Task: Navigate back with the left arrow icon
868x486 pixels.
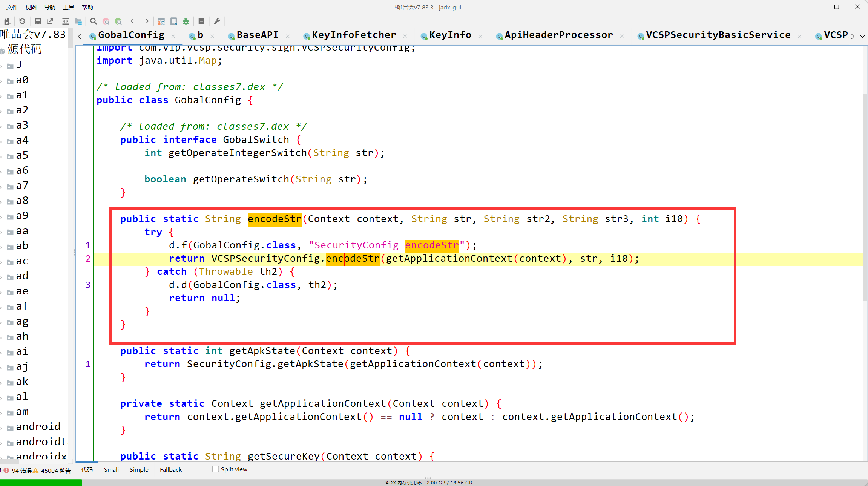Action: tap(133, 21)
